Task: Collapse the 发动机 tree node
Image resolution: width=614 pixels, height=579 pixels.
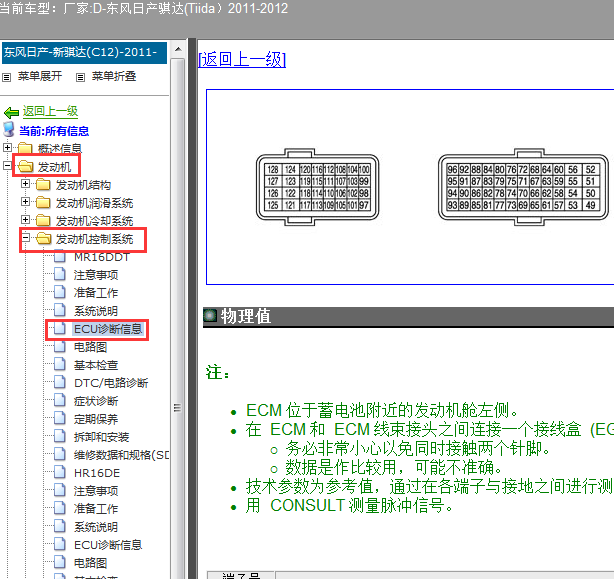Action: click(7, 166)
